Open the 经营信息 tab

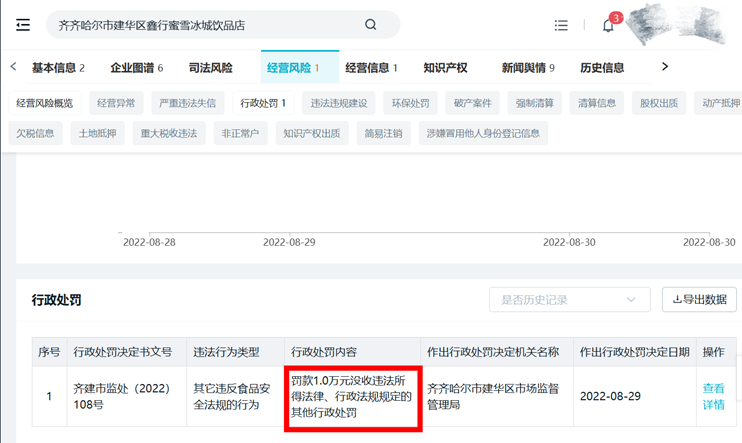point(371,68)
